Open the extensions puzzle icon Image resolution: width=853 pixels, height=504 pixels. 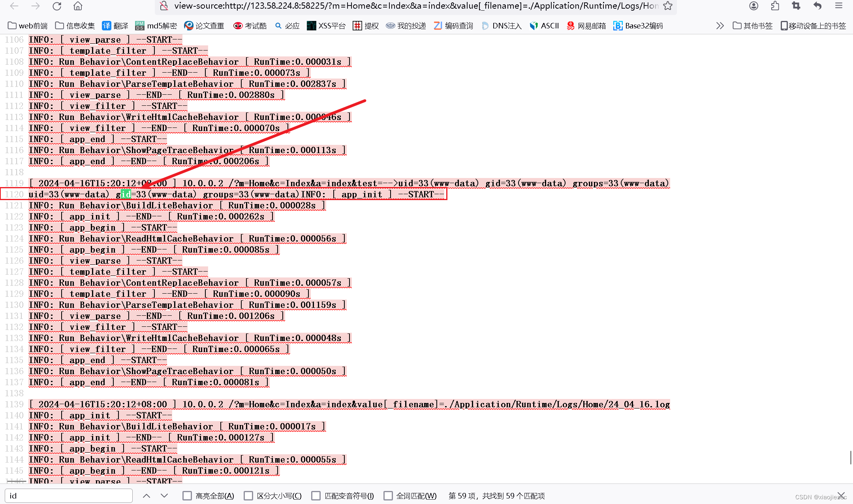[775, 6]
